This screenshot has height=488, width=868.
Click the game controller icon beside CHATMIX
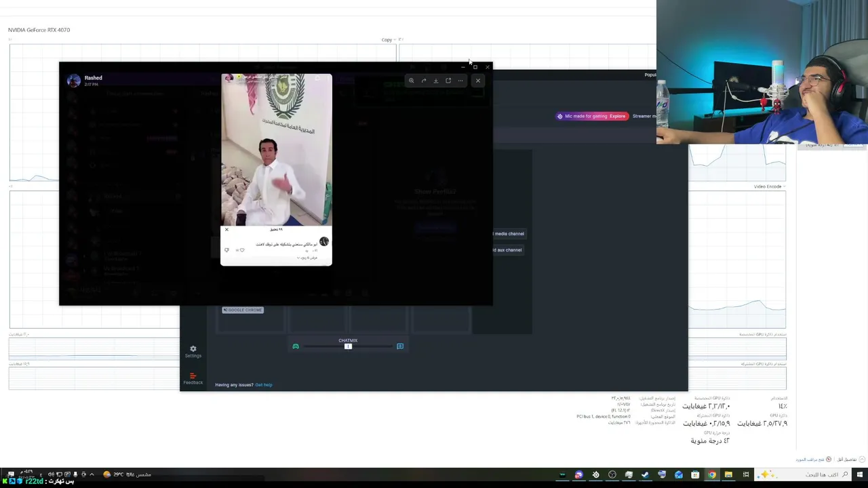click(x=296, y=346)
